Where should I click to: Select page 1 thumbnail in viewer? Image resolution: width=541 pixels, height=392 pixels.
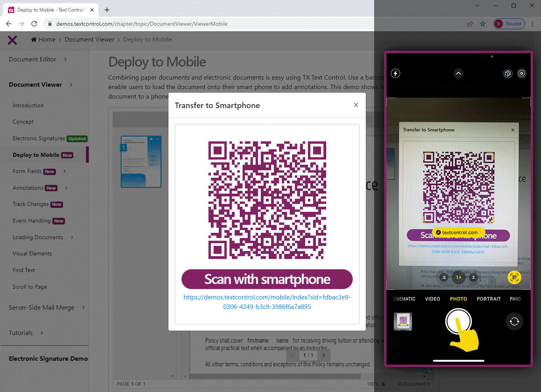(141, 161)
